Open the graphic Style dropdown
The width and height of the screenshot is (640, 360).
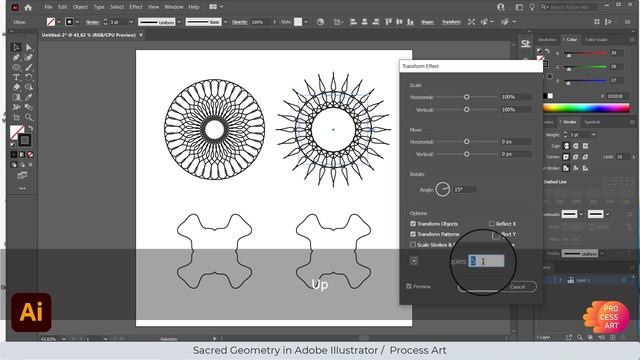306,22
